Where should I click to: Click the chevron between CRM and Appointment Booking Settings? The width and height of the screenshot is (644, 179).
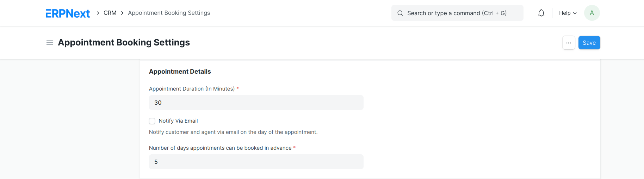point(122,13)
